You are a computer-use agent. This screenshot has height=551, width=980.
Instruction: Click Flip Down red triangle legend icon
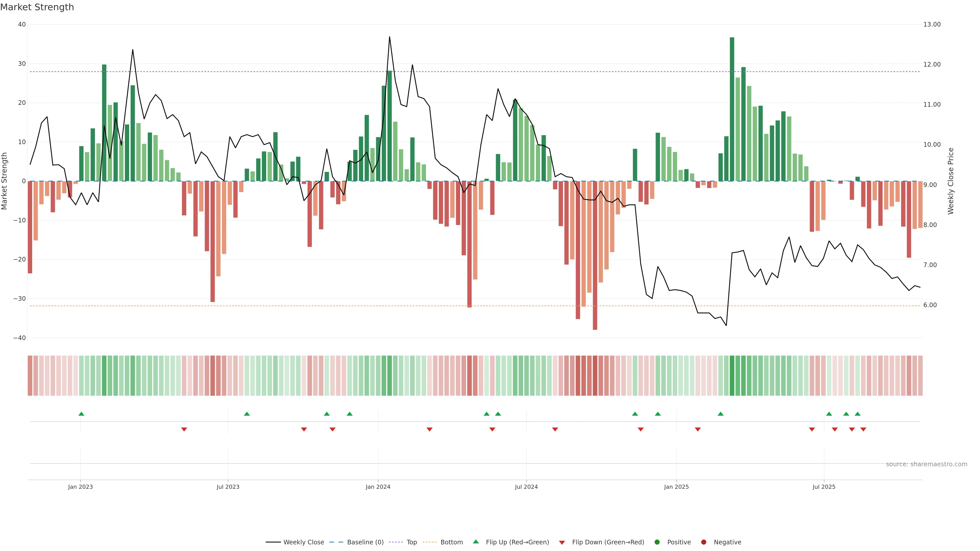(x=562, y=543)
